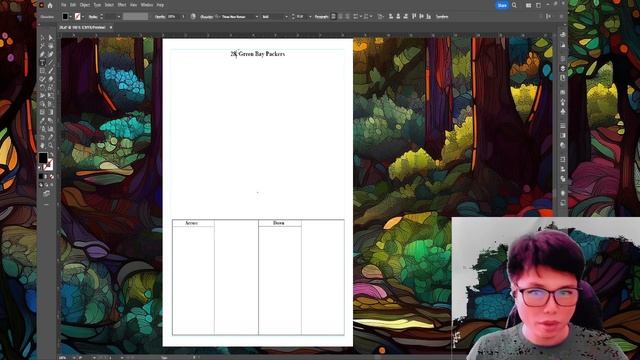The height and width of the screenshot is (360, 640).
Task: Open bullet list options arrow
Action: 361,17
